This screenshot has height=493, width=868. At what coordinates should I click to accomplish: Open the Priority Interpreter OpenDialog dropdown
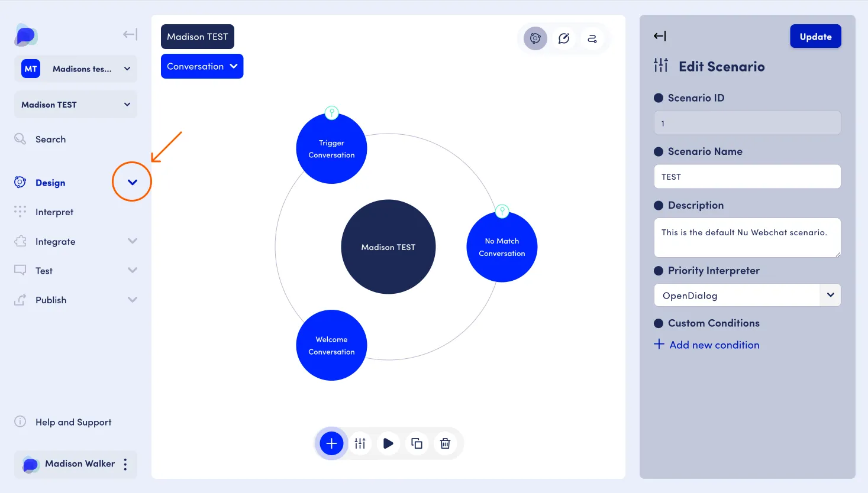click(747, 295)
